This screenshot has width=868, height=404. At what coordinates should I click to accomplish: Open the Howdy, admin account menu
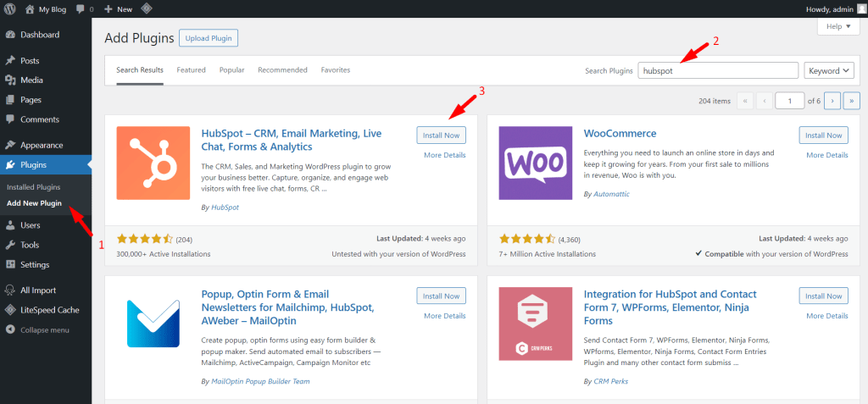click(834, 8)
